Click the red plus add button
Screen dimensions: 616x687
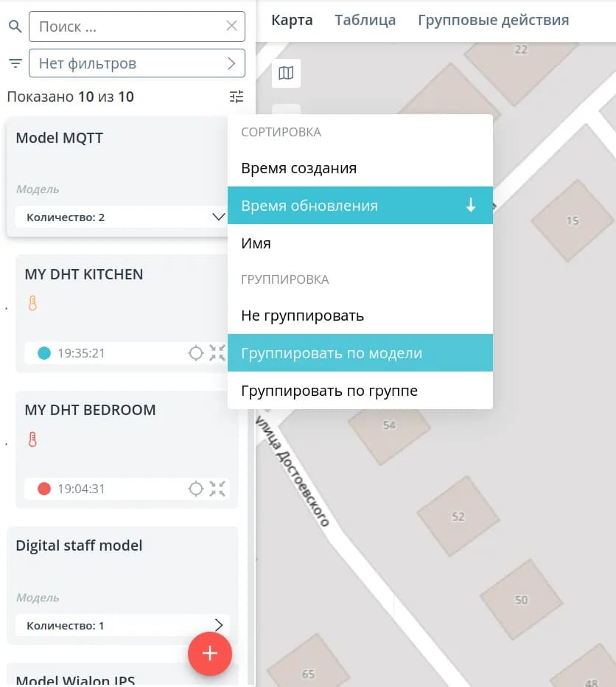[x=210, y=653]
